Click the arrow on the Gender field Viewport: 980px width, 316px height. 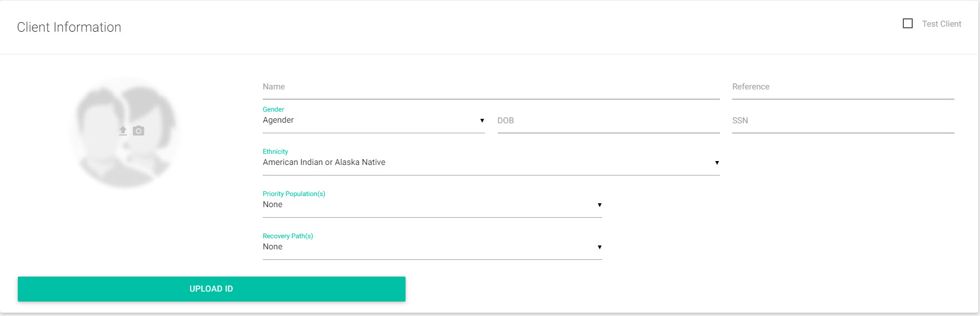tap(482, 121)
